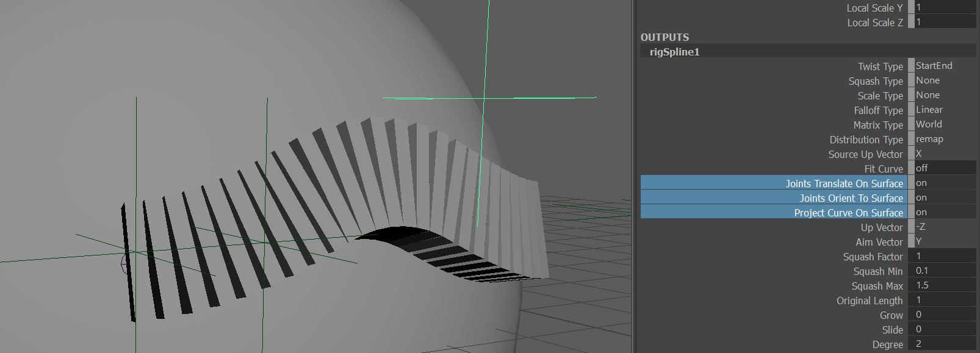
Task: Click the Local Scale Z field
Action: coord(945,22)
